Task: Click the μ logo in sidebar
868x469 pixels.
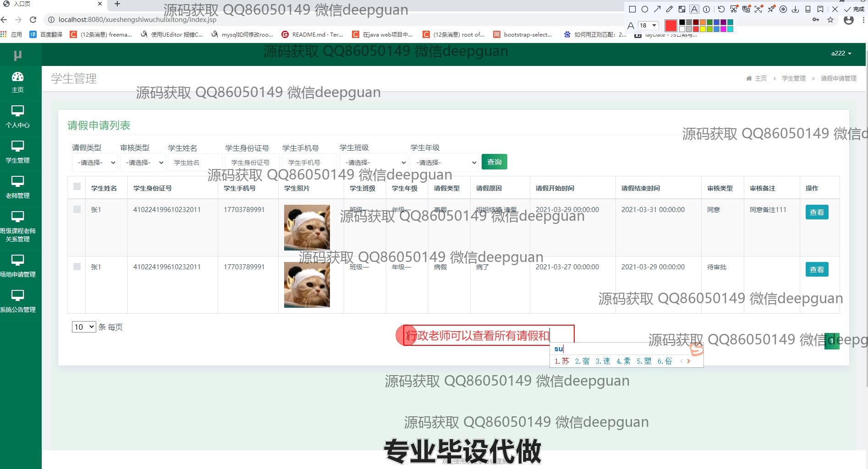Action: (17, 55)
